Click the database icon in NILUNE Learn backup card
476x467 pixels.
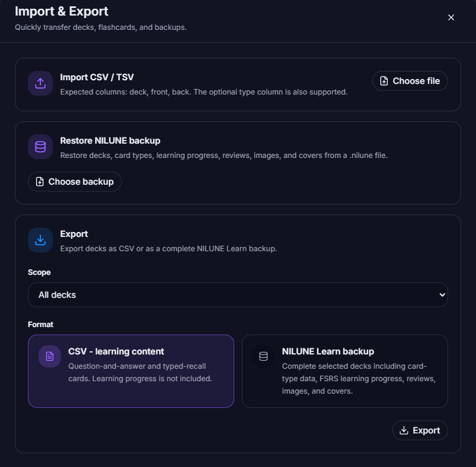point(263,356)
